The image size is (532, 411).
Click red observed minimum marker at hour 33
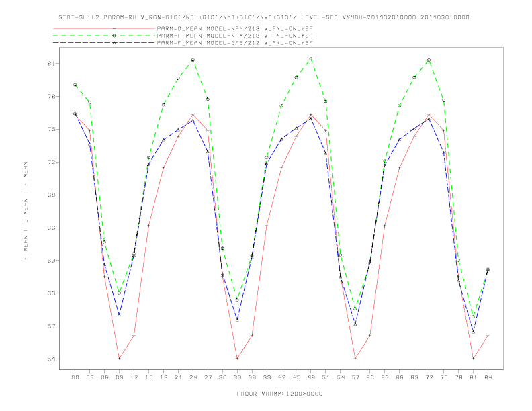pos(237,358)
